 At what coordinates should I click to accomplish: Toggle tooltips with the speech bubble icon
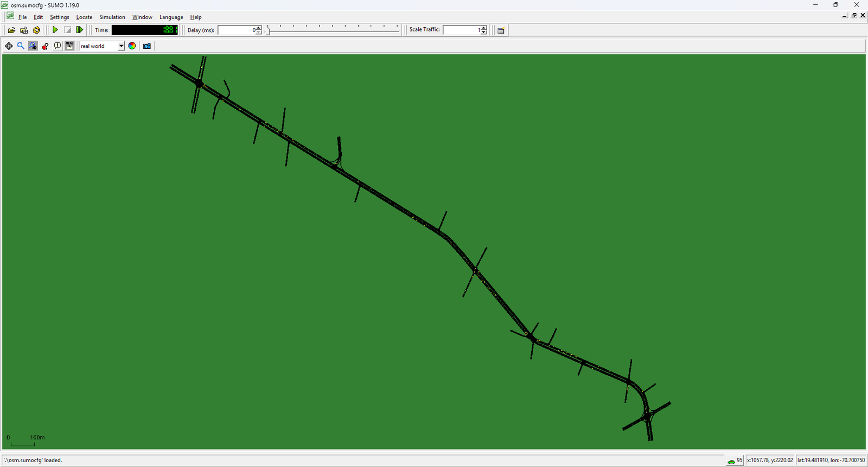point(58,46)
